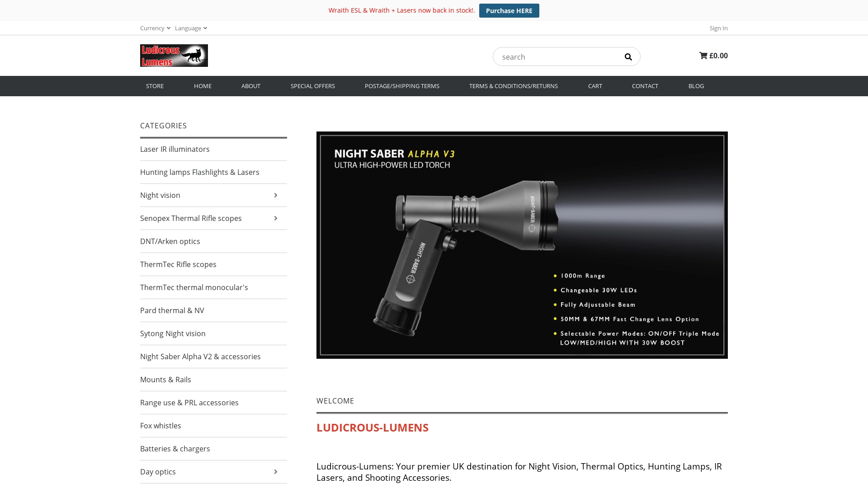Open the Language dropdown
Screen dimensions: 868x488
coord(190,28)
